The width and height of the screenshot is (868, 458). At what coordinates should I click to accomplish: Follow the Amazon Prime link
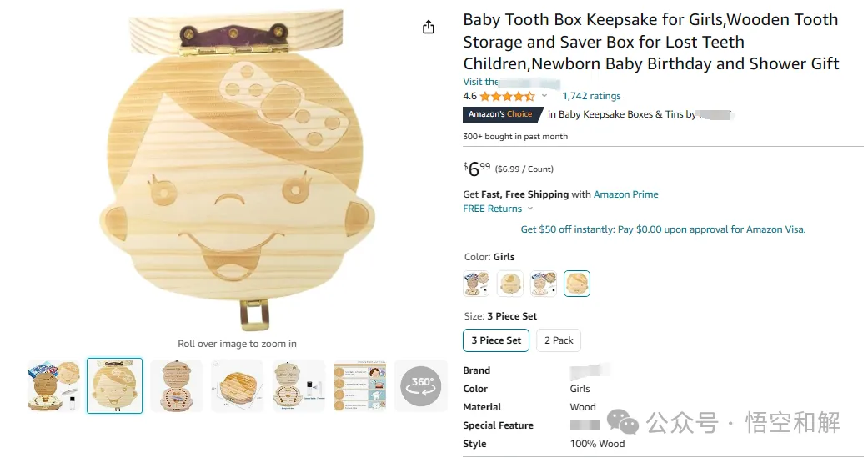[625, 194]
